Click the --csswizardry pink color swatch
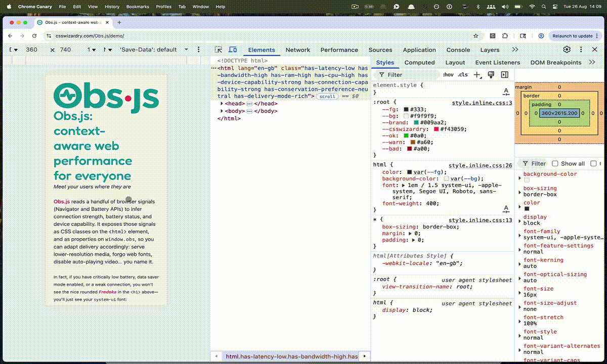 coord(436,129)
